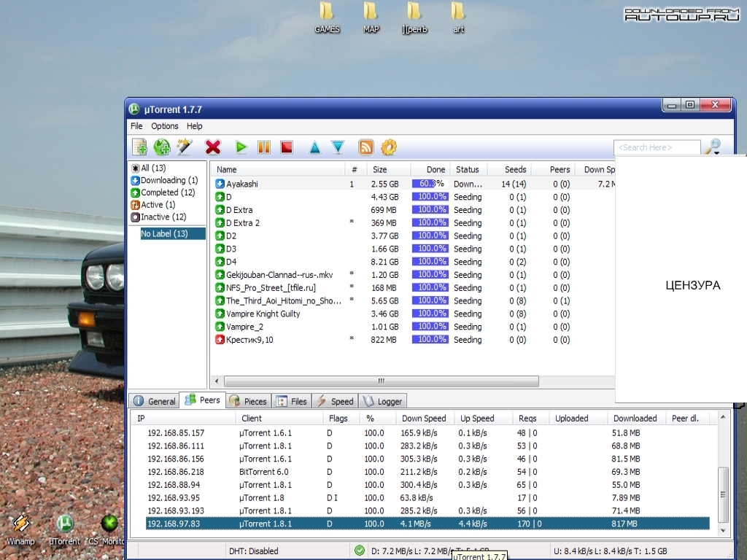Click the red X Remove torrent icon
The height and width of the screenshot is (560, 747).
click(x=213, y=147)
